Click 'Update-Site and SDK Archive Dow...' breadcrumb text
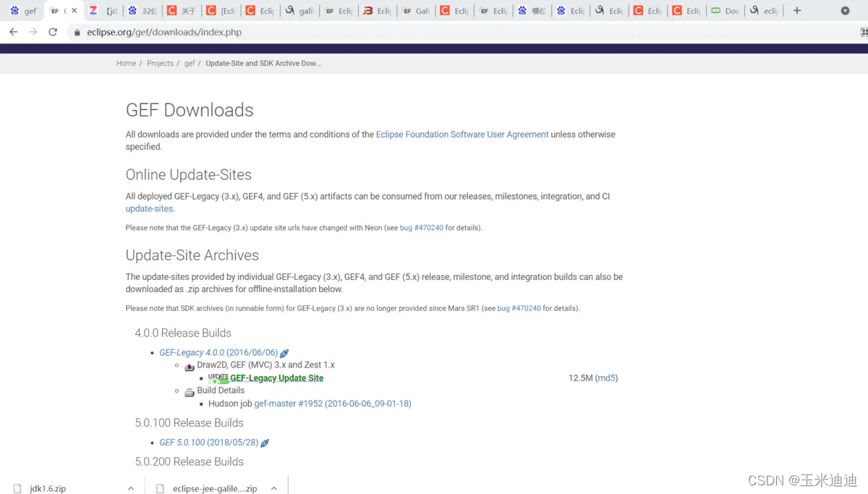 coord(263,64)
